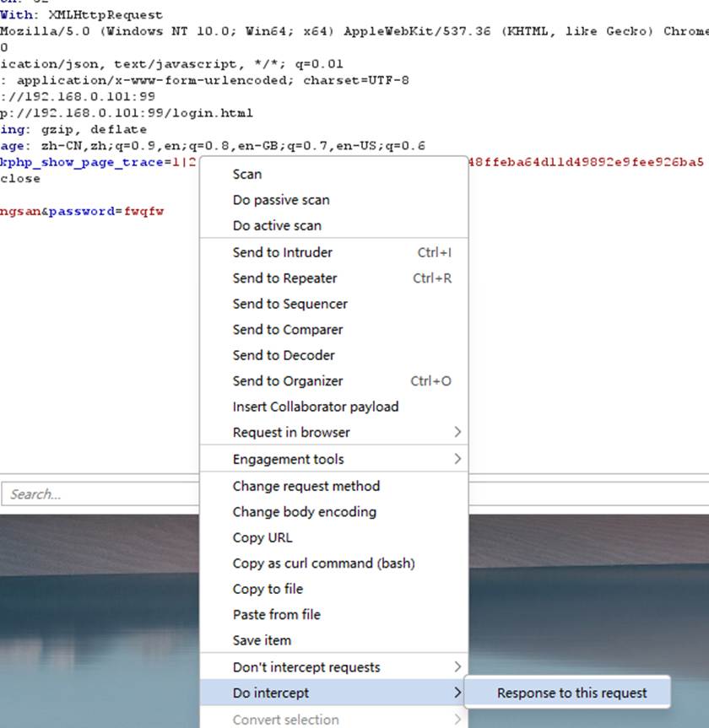Send the request to Repeater
709x728 pixels.
(x=333, y=278)
